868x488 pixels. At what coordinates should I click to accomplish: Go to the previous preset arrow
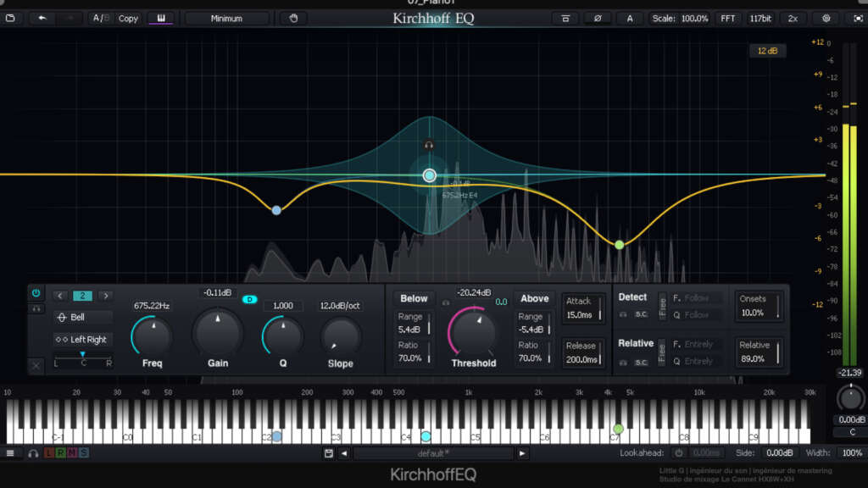coord(344,454)
